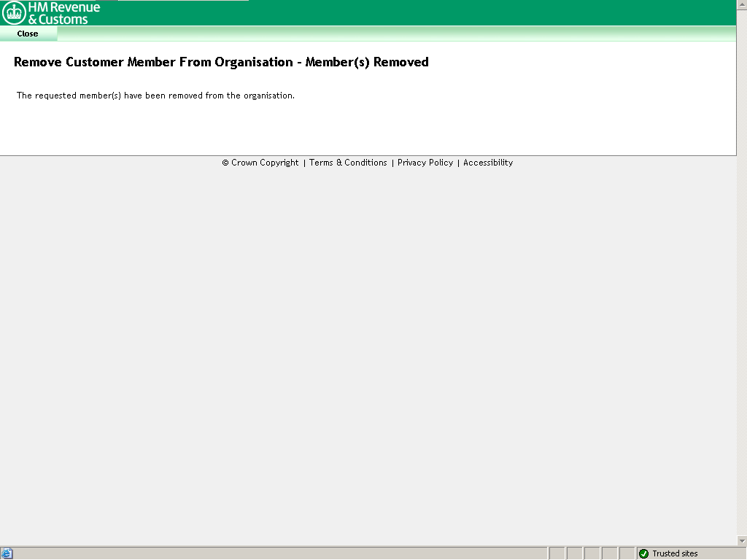Click the member removal confirmation message

click(155, 96)
